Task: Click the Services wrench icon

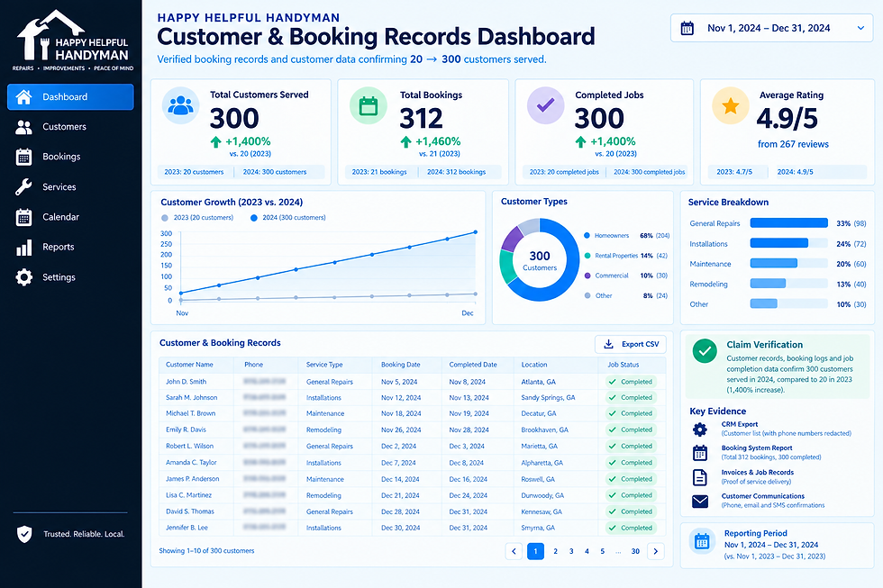Action: 23,186
